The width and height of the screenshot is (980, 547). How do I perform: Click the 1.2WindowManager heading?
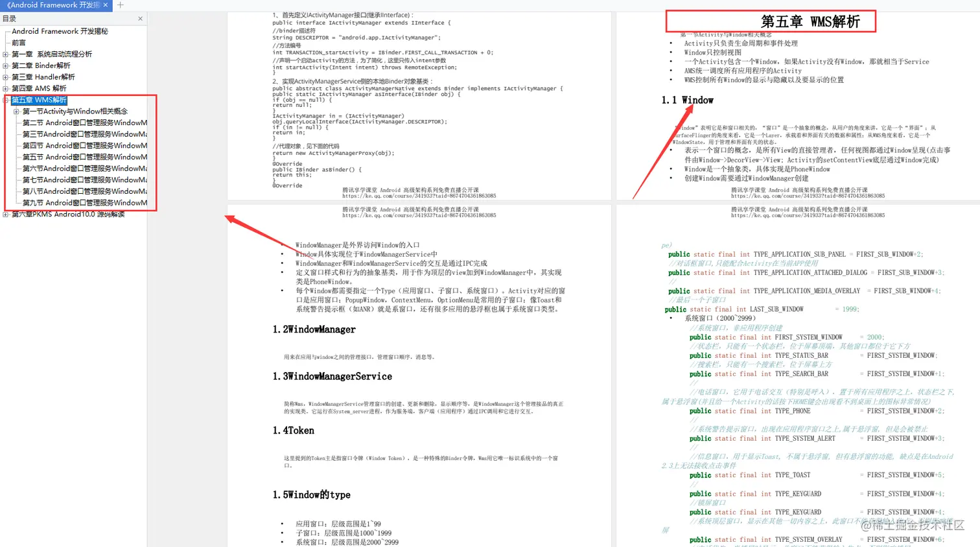314,329
